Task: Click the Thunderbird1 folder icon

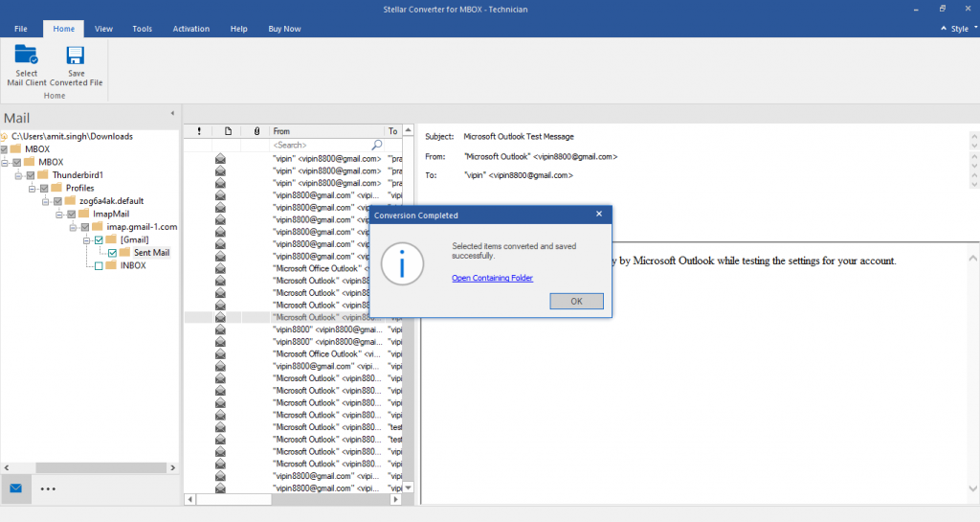Action: pos(43,175)
